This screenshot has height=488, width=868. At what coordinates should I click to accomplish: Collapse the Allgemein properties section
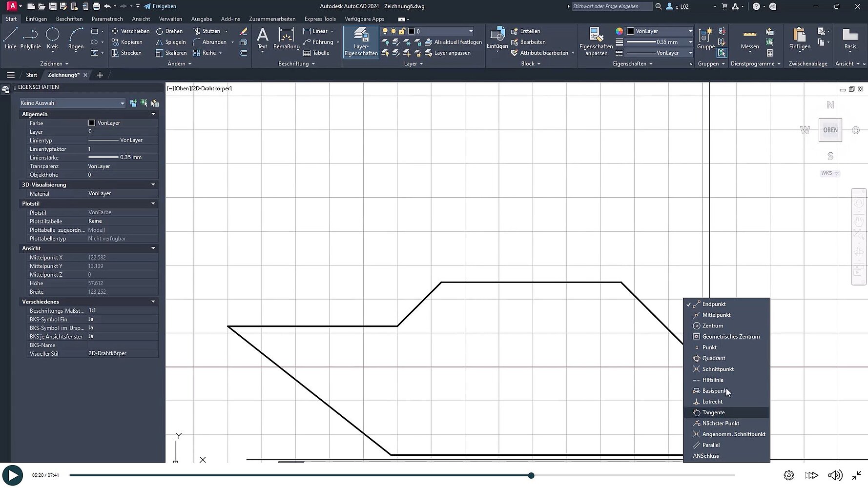coord(153,114)
